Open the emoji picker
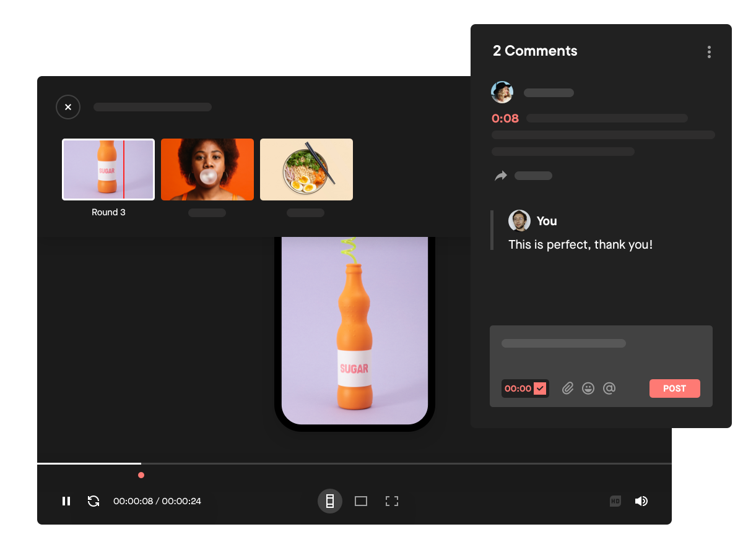 (588, 388)
